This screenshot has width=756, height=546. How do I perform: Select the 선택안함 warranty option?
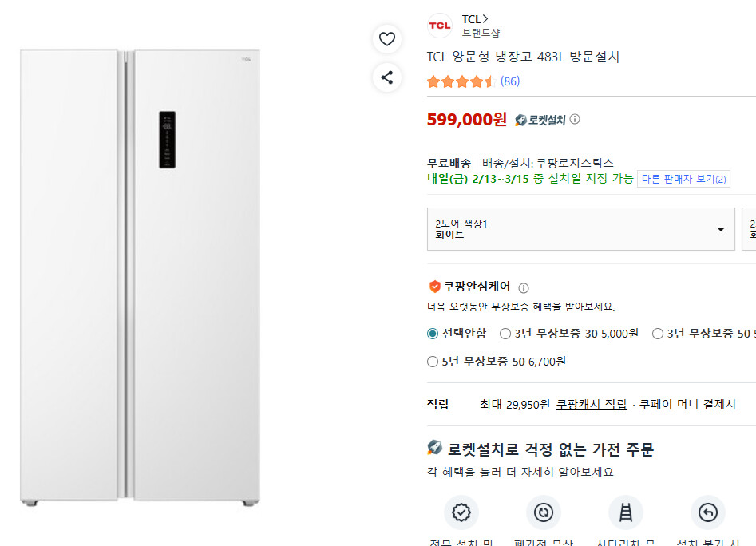(x=433, y=334)
